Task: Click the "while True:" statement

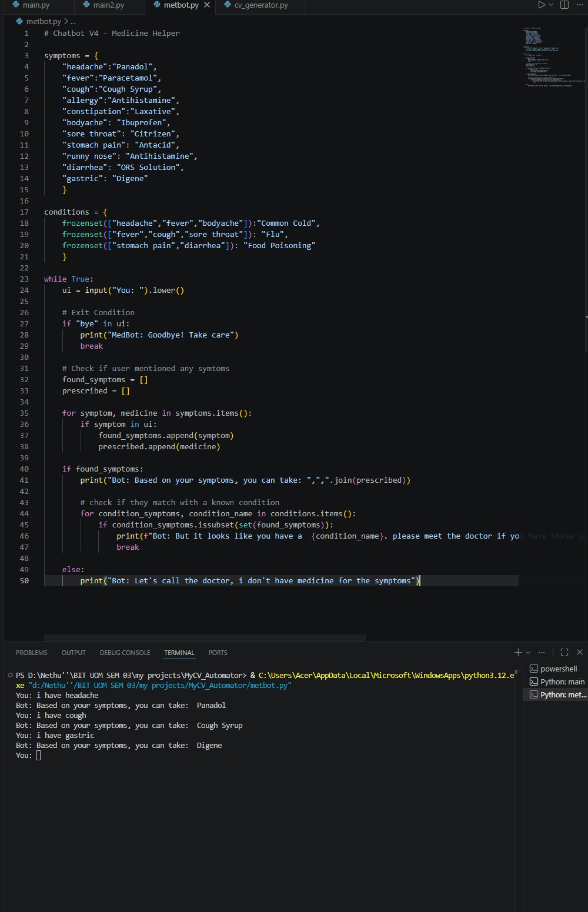Action: point(69,279)
